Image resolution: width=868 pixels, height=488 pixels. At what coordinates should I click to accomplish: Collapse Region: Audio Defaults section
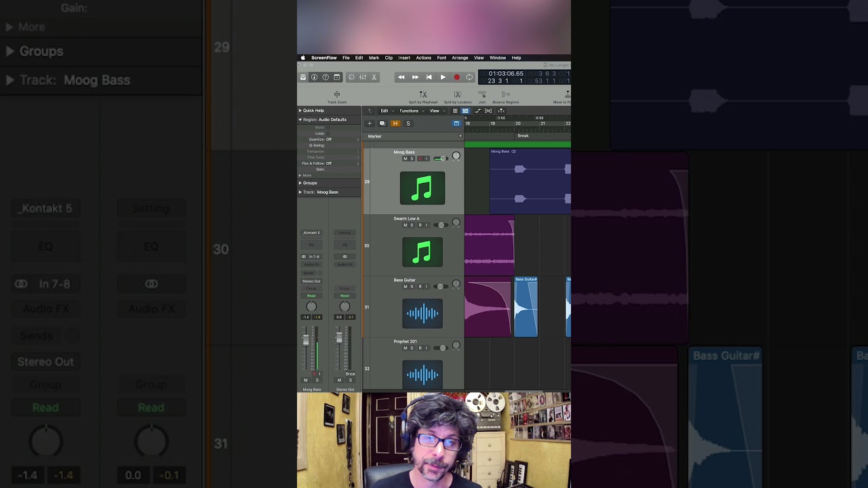tap(300, 119)
